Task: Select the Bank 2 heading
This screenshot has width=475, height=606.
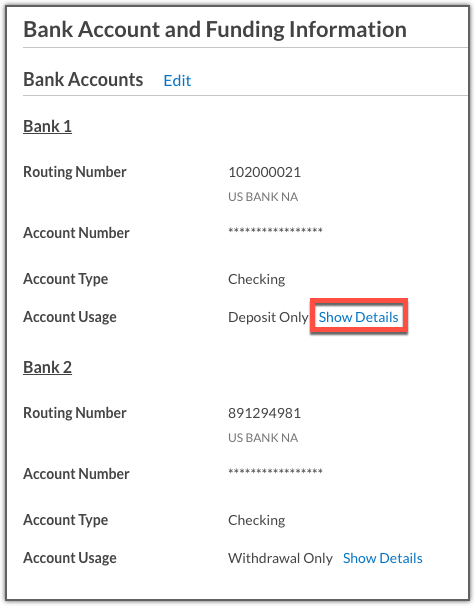Action: point(48,367)
